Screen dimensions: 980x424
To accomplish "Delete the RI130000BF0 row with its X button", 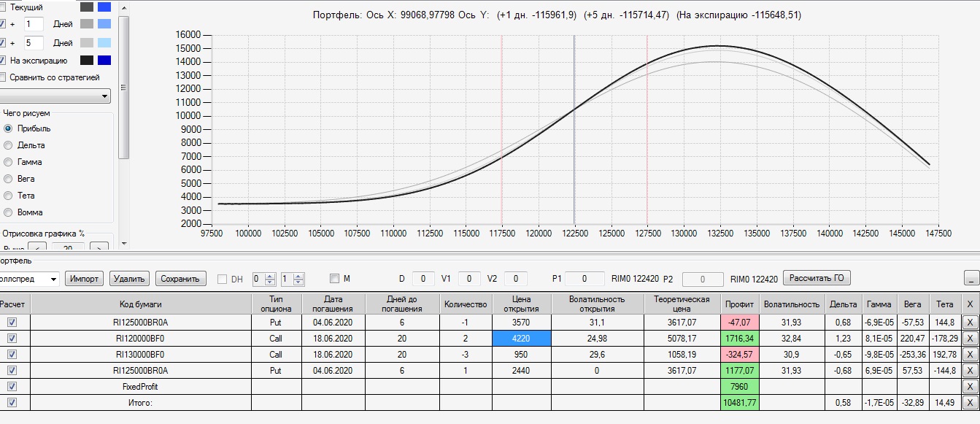I will pos(969,355).
